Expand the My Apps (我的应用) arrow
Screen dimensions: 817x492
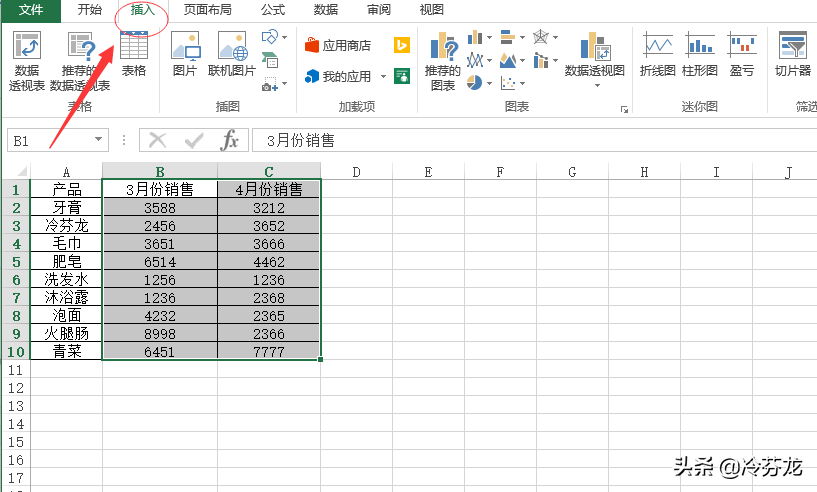383,77
